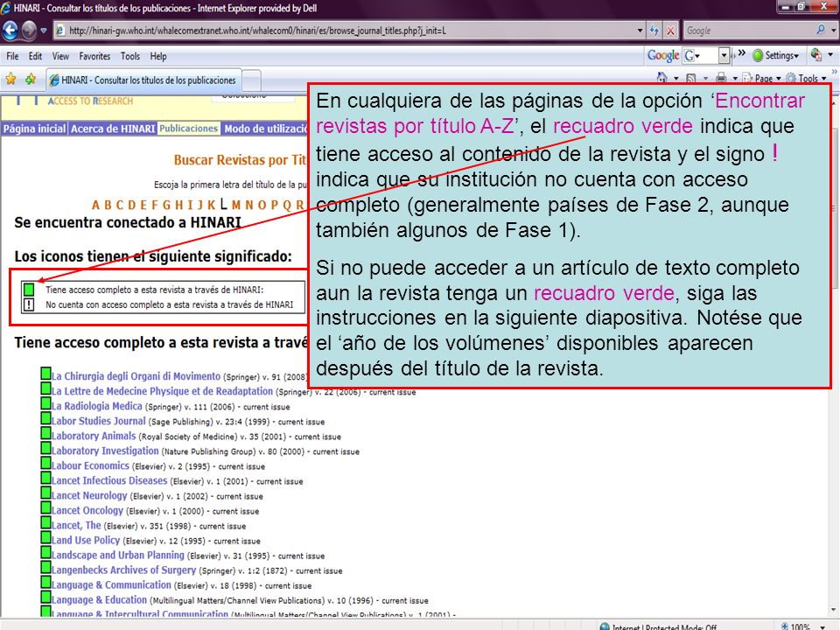Click the Print button dropdown arrow
The height and width of the screenshot is (630, 840).
734,79
